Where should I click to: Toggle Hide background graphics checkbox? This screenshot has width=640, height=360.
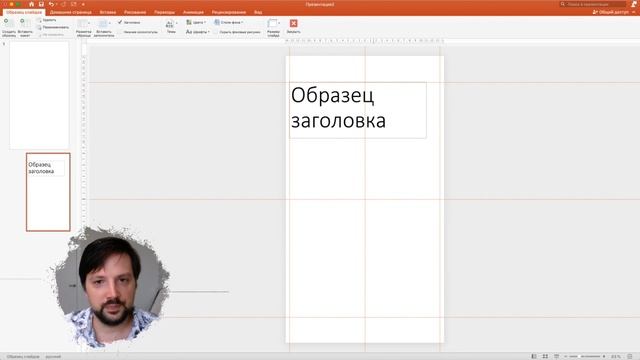[x=216, y=32]
